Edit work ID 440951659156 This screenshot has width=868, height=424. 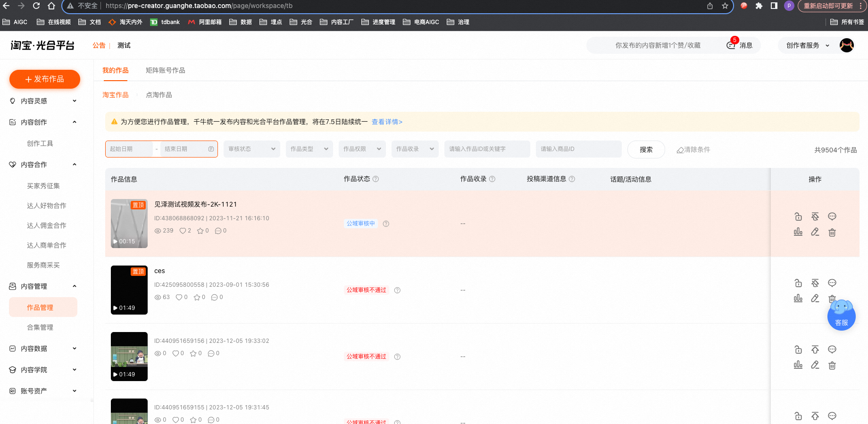point(815,365)
